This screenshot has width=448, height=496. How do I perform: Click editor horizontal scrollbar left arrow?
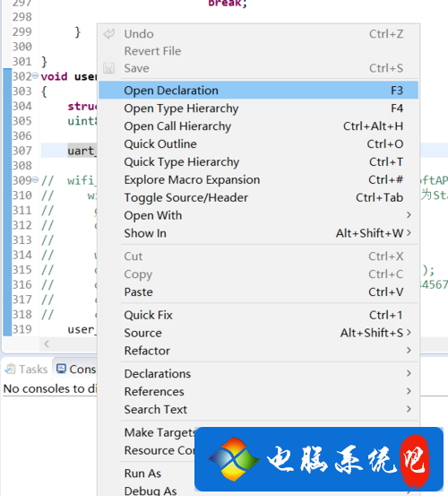pos(47,344)
